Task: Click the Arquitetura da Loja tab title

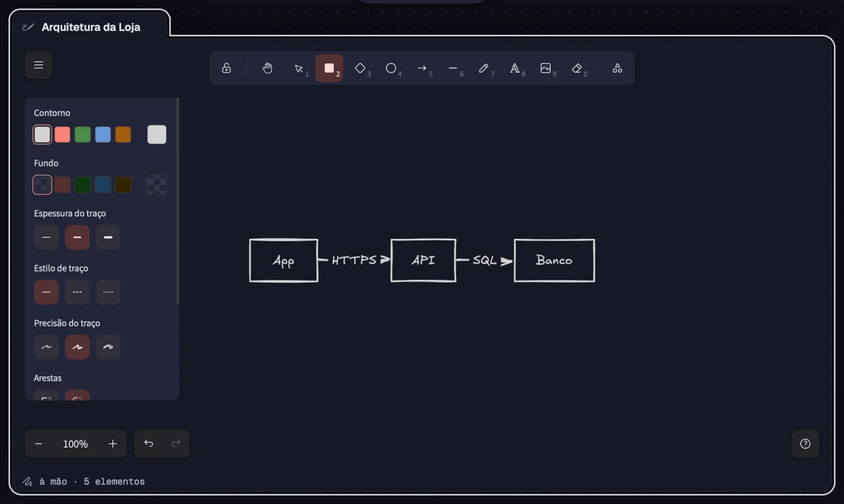Action: pos(91,27)
